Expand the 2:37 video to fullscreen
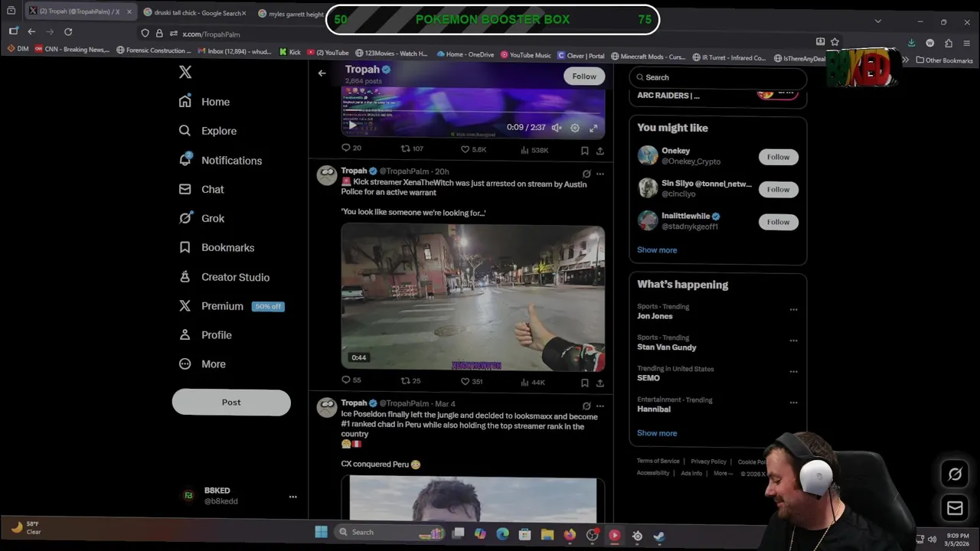The image size is (980, 551). [x=593, y=128]
